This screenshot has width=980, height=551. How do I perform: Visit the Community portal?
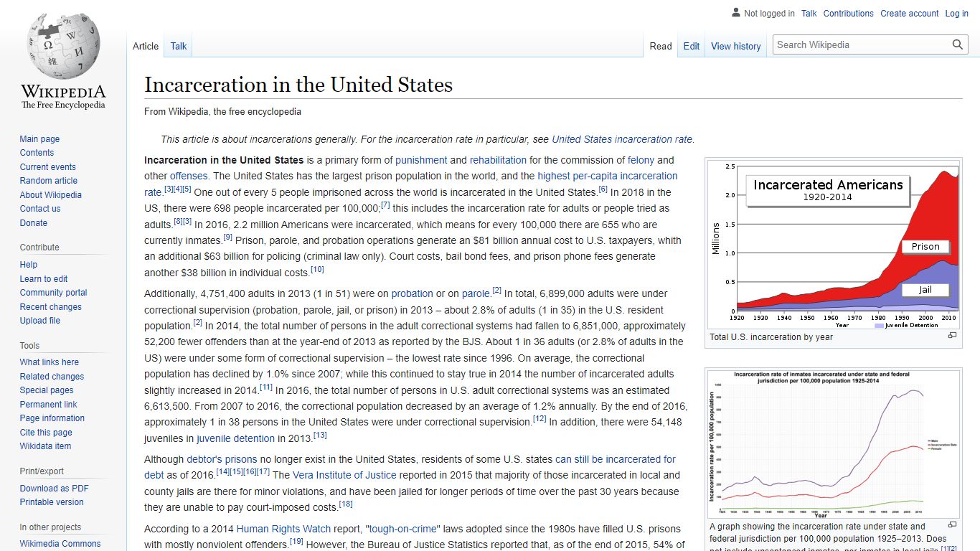[53, 293]
